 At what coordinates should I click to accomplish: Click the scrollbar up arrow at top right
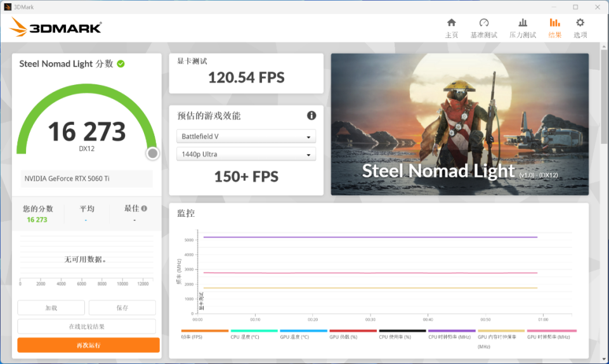(x=604, y=46)
